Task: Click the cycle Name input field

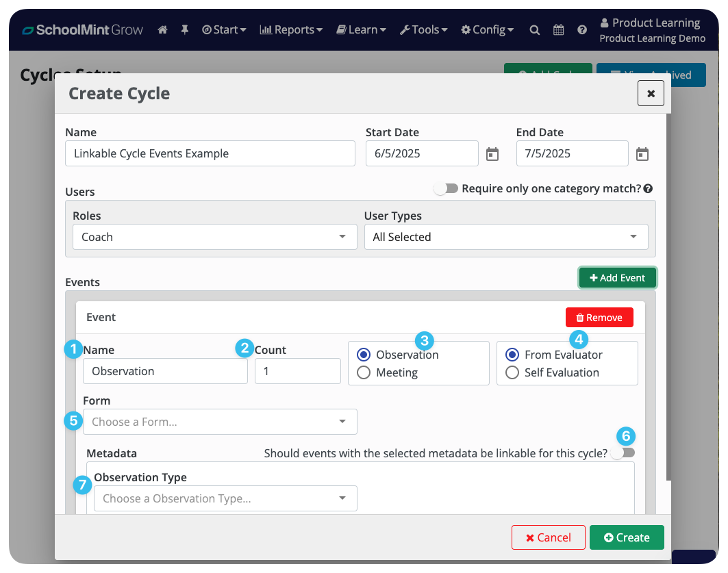Action: click(x=210, y=153)
